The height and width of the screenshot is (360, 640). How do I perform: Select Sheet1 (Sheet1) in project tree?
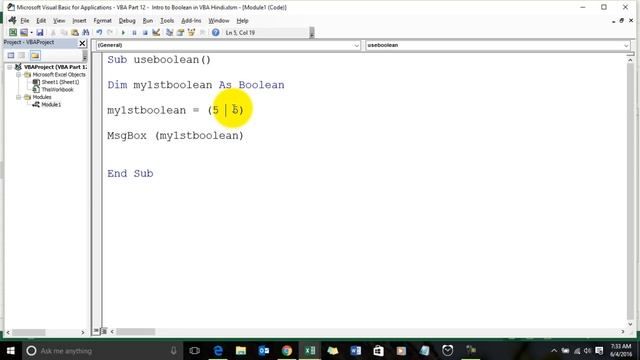click(60, 82)
